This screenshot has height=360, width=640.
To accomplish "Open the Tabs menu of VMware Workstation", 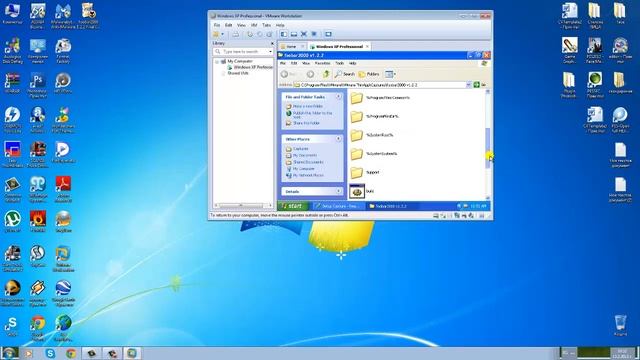I will (x=267, y=25).
